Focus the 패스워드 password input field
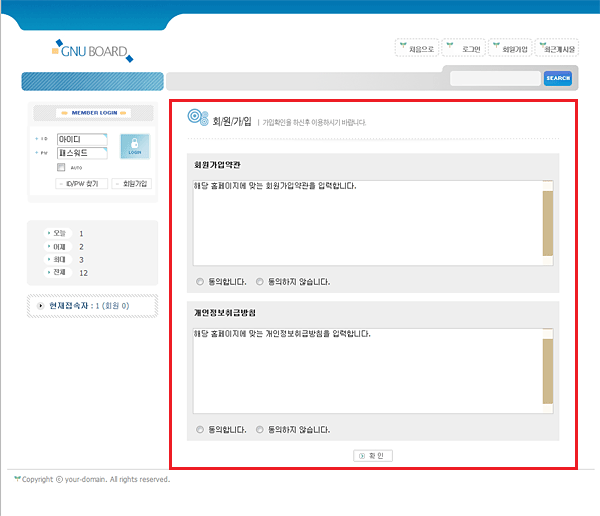Screen dimensions: 600x516 click(x=81, y=153)
